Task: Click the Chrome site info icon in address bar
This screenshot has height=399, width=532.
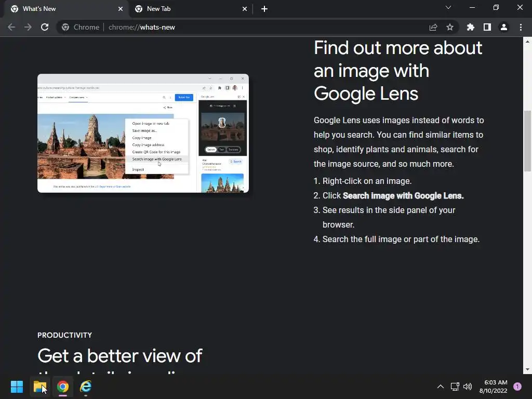Action: 65,27
